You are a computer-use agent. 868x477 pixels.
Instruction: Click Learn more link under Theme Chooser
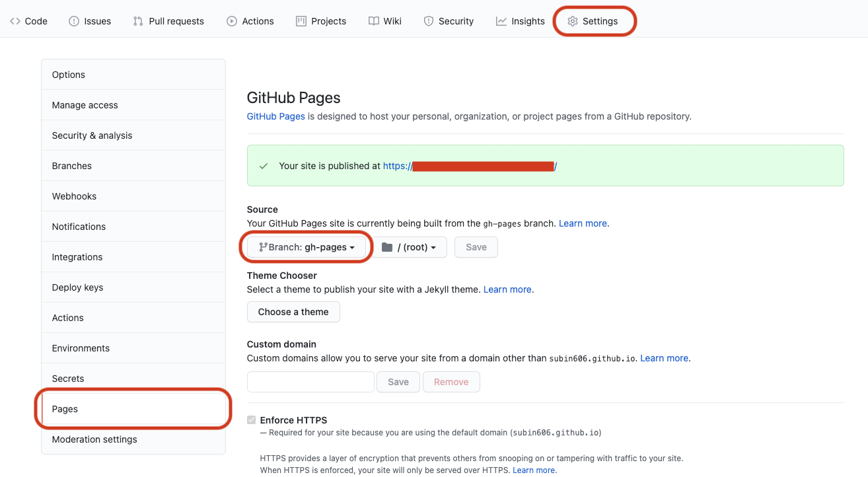pos(507,289)
